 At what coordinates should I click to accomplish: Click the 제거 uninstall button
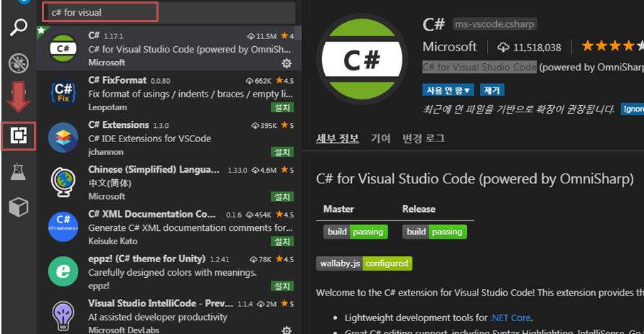click(x=492, y=90)
